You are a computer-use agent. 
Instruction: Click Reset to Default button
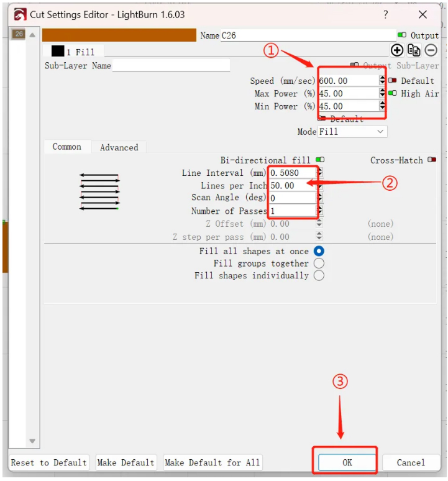[48, 462]
